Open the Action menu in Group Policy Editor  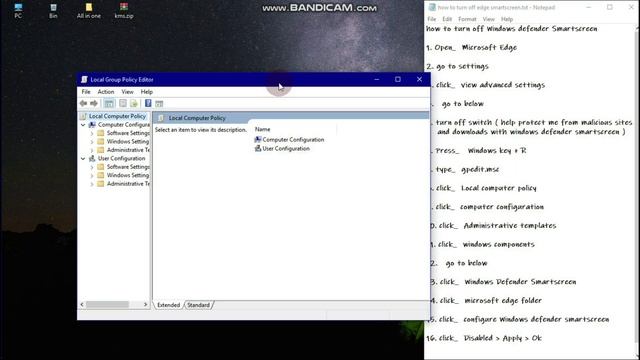tap(106, 92)
